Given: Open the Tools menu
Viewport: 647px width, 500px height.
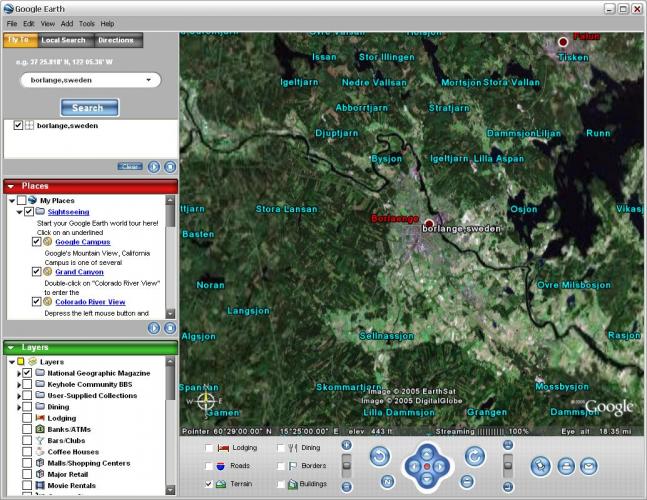Looking at the screenshot, I should [87, 23].
